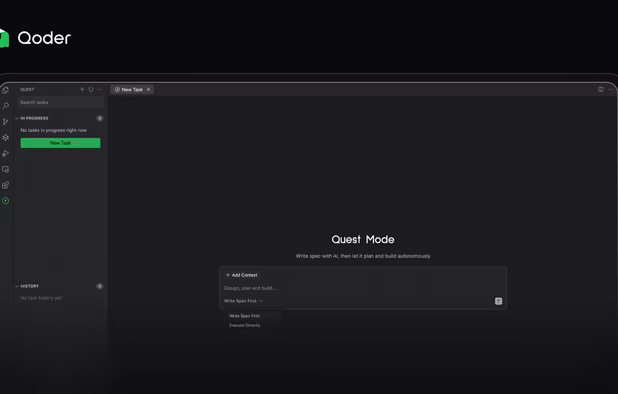Screen dimensions: 618x394
Task: Open the Run and Debug icon
Action: point(6,153)
